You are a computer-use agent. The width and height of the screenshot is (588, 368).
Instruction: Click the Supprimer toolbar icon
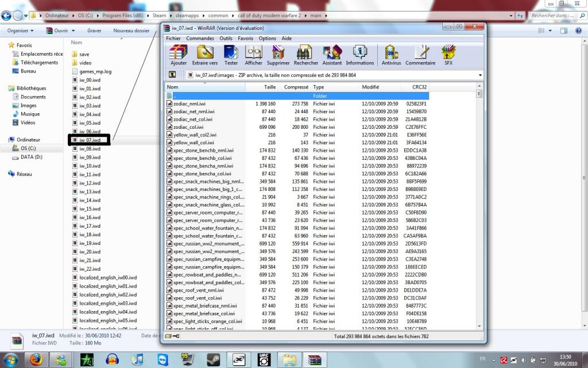click(278, 55)
